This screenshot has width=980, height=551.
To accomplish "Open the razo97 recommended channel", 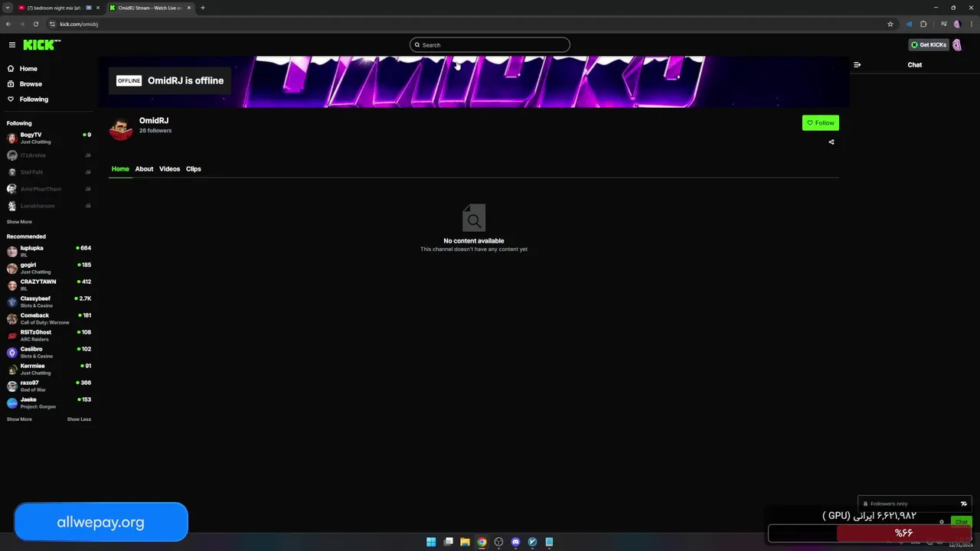I will (49, 386).
